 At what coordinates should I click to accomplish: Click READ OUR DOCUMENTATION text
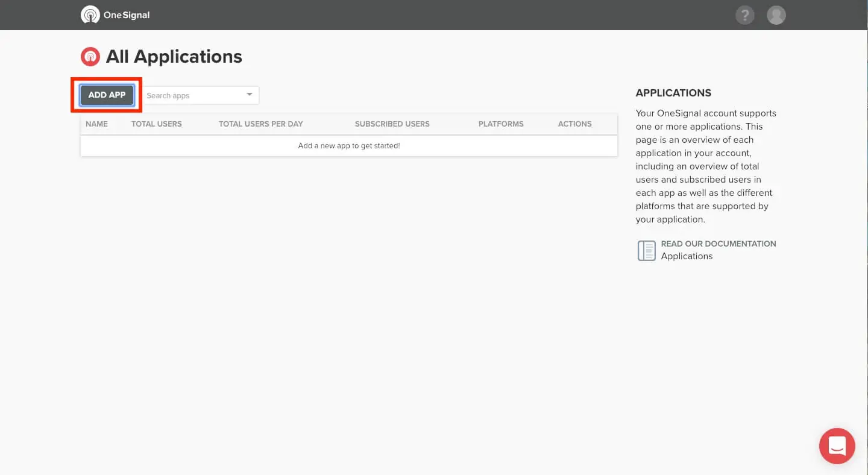coord(719,244)
